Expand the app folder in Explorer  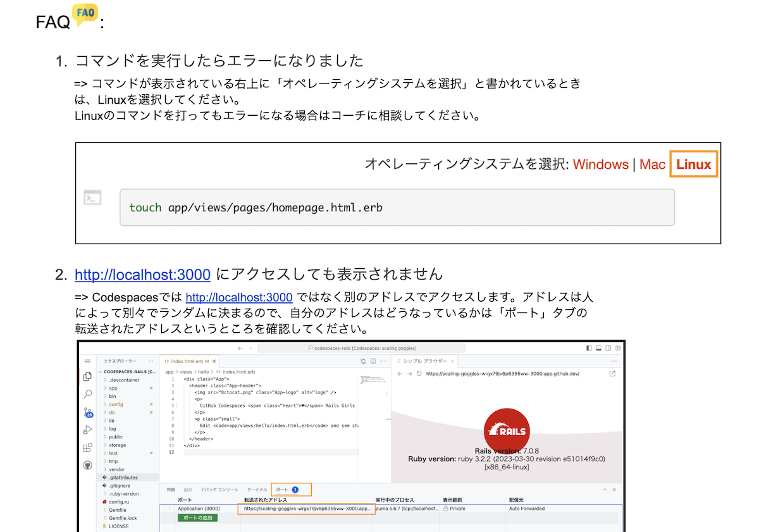coord(113,388)
